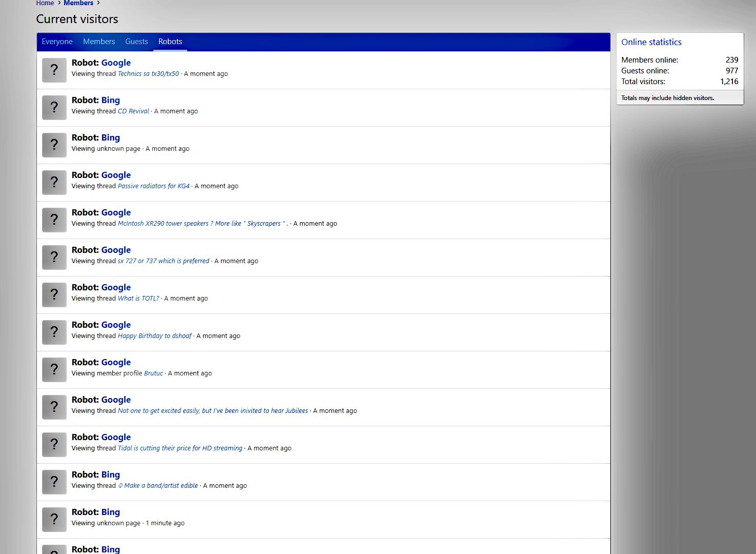View the Brutuc member profile
The height and width of the screenshot is (554, 756).
click(x=153, y=373)
